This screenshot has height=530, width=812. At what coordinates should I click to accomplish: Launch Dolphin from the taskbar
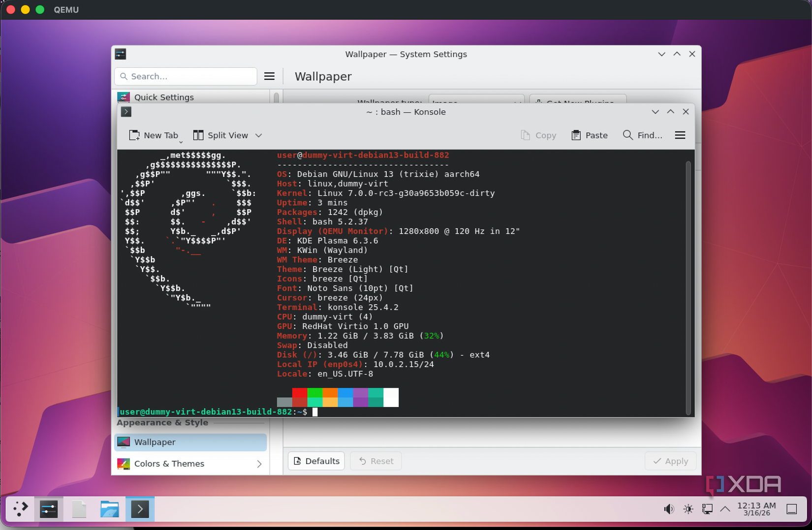[109, 509]
